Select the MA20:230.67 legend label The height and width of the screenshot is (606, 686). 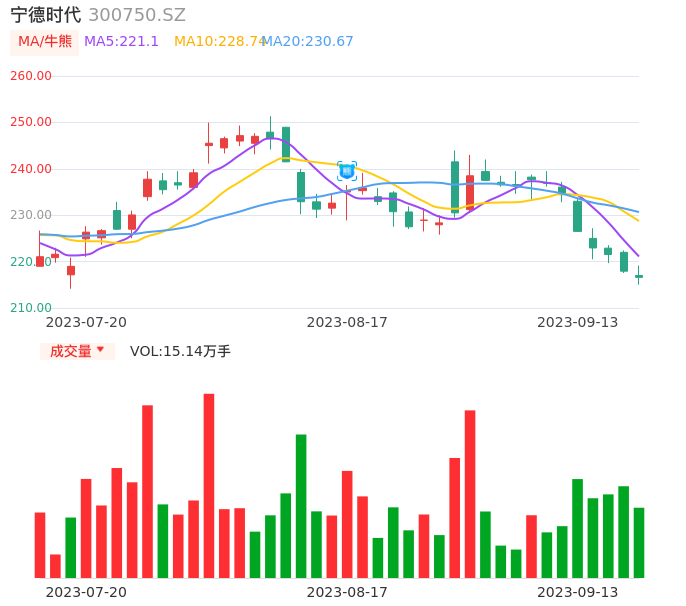308,42
